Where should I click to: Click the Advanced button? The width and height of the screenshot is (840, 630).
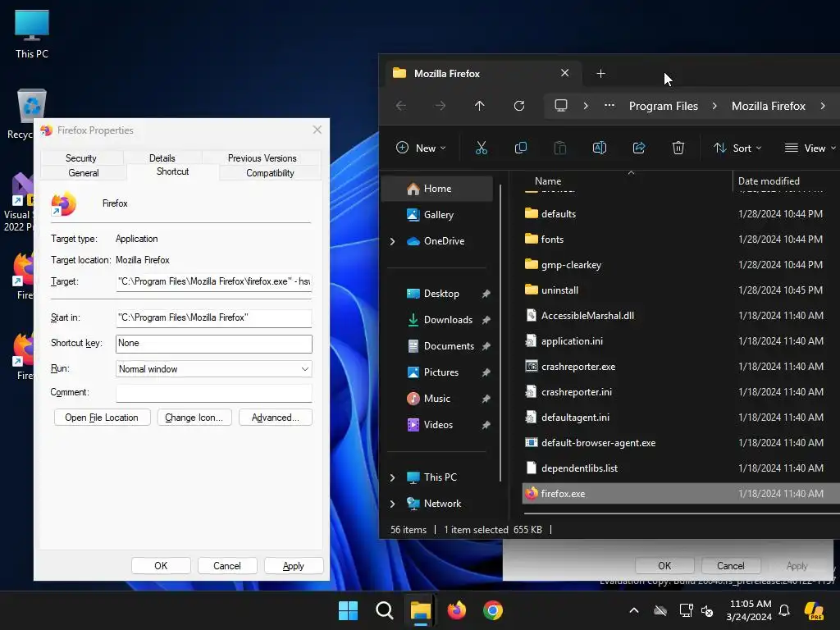pos(276,418)
